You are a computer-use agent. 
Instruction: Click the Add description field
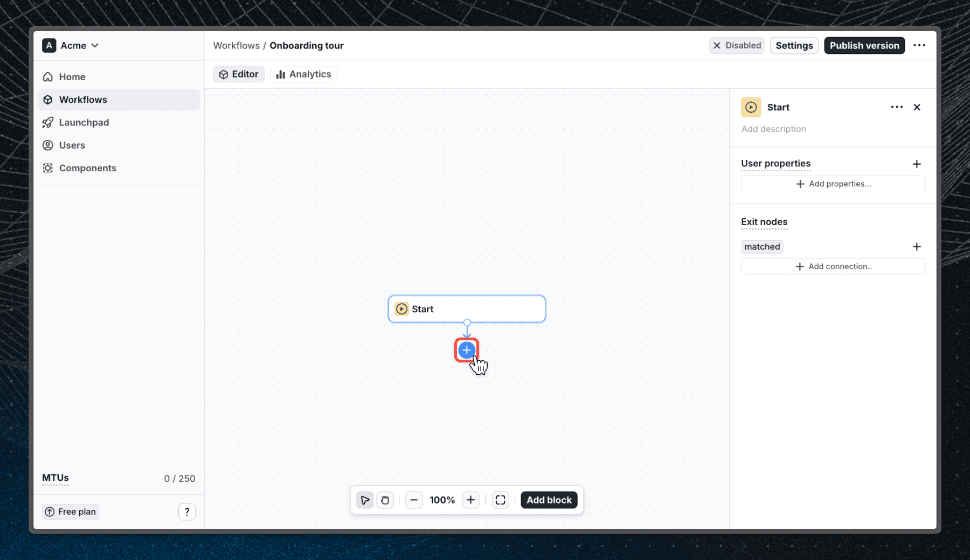click(773, 129)
